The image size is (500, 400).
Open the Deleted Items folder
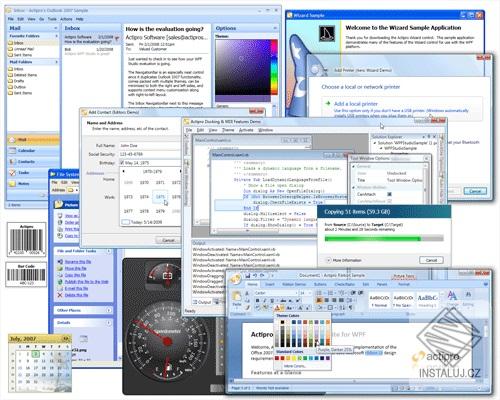tap(23, 75)
